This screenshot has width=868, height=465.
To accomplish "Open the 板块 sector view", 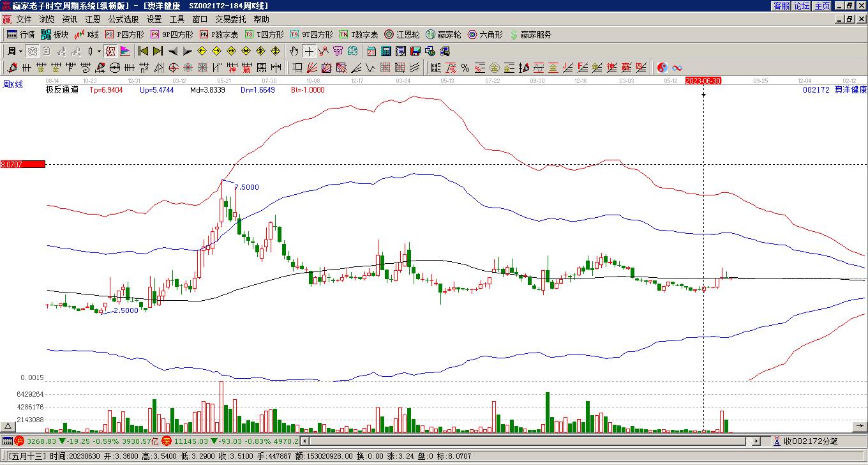I will click(x=55, y=34).
